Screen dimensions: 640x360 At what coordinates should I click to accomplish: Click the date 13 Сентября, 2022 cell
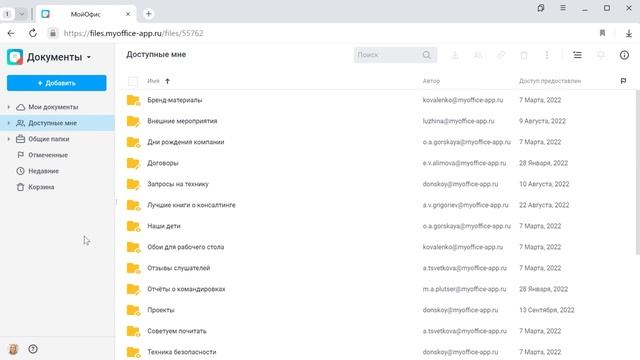[x=547, y=310]
